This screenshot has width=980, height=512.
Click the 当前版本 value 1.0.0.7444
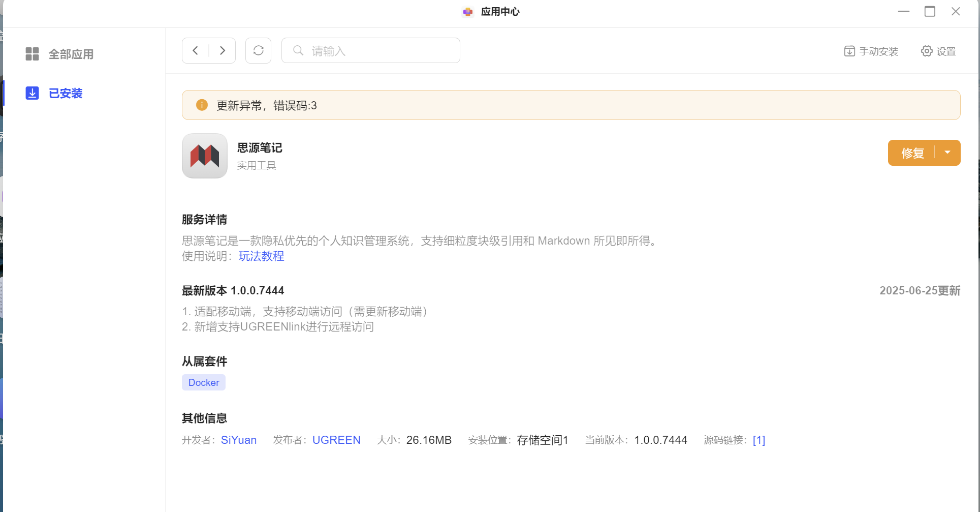click(660, 440)
